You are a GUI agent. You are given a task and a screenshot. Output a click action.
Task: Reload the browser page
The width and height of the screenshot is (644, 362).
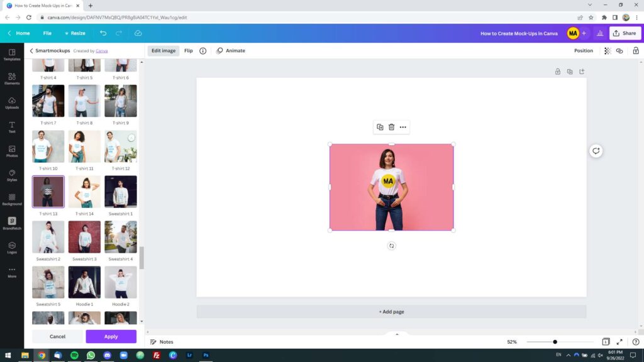29,18
